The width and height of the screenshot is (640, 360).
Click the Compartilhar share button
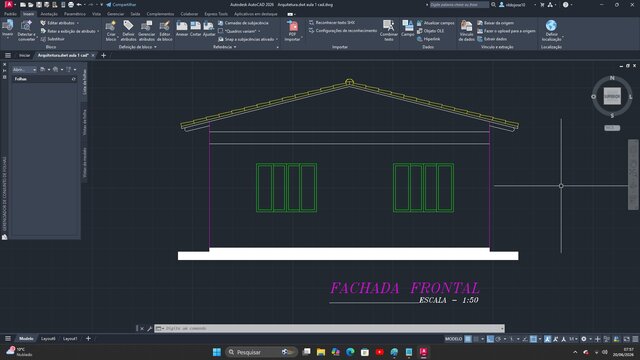(x=121, y=4)
